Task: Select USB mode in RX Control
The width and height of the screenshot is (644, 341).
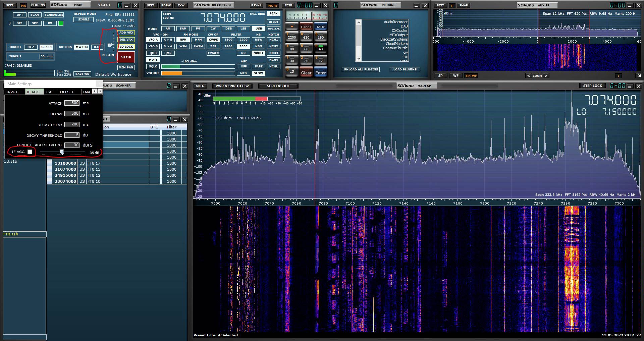Action: point(259,29)
